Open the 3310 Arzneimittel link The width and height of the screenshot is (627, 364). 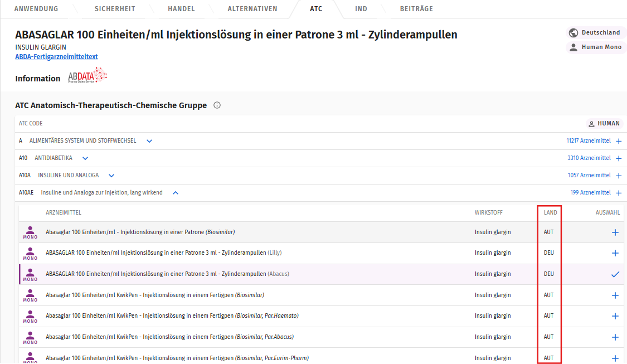click(x=589, y=158)
